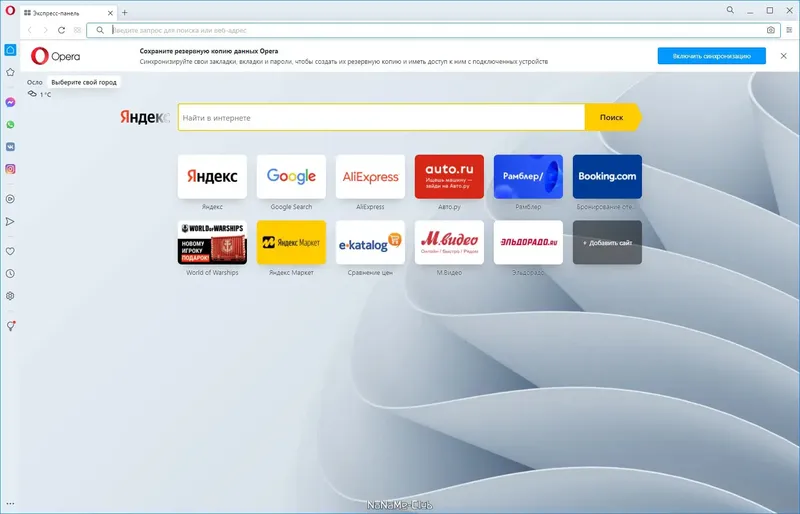Viewport: 800px width, 514px height.
Task: Open the AliExpress tile
Action: 370,177
